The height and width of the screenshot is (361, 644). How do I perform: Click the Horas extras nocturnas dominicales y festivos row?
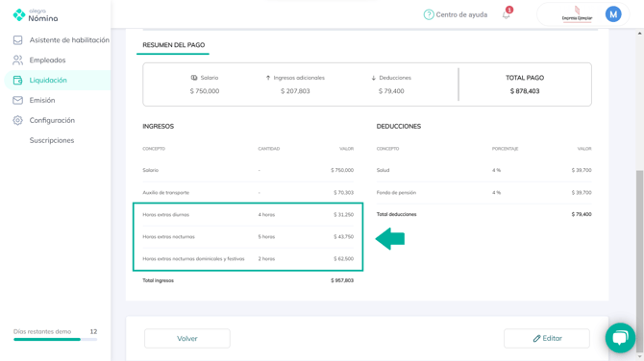[248, 259]
